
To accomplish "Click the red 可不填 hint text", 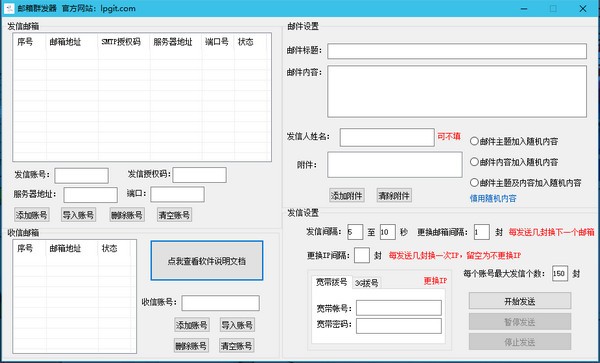I will point(449,136).
